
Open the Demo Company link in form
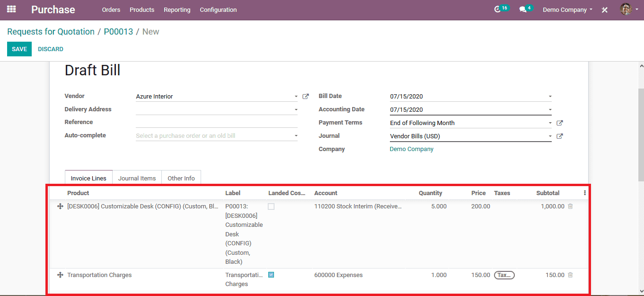tap(412, 149)
